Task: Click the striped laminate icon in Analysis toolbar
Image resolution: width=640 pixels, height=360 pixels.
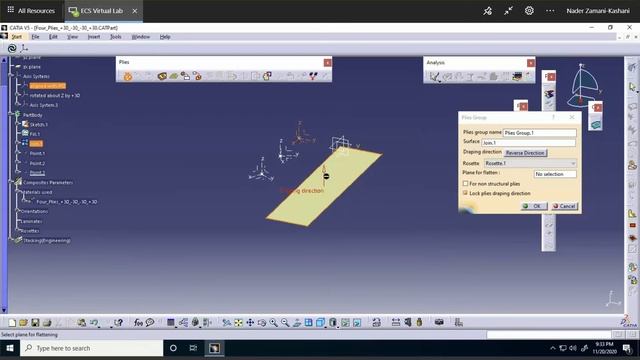Action: point(517,76)
